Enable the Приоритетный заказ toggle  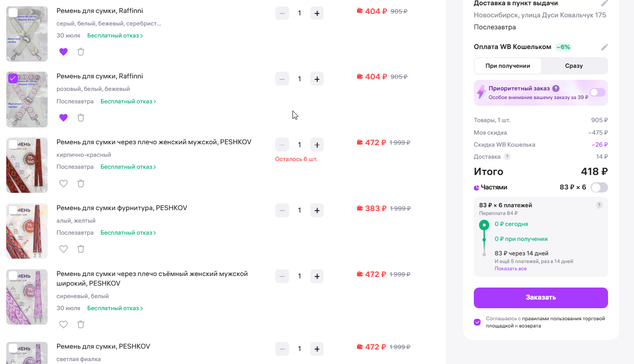coord(598,92)
